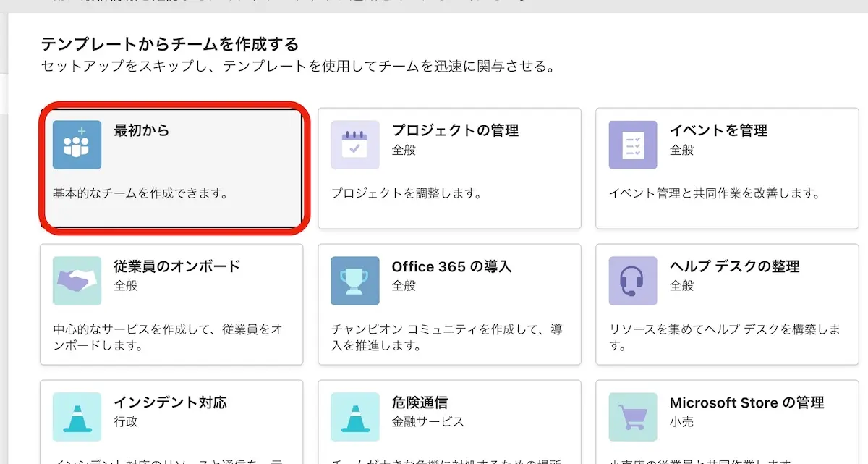Image resolution: width=868 pixels, height=464 pixels.
Task: Click the イベントを管理 checklist icon
Action: point(633,145)
